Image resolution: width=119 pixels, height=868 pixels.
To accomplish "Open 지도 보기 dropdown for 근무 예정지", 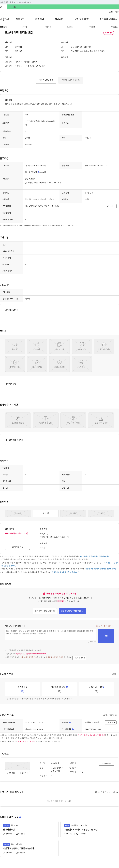I will pos(111,206).
